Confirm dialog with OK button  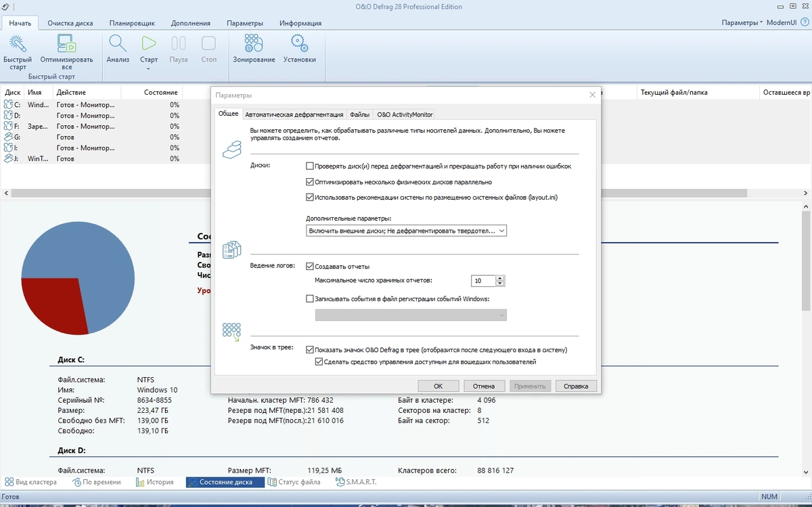438,387
